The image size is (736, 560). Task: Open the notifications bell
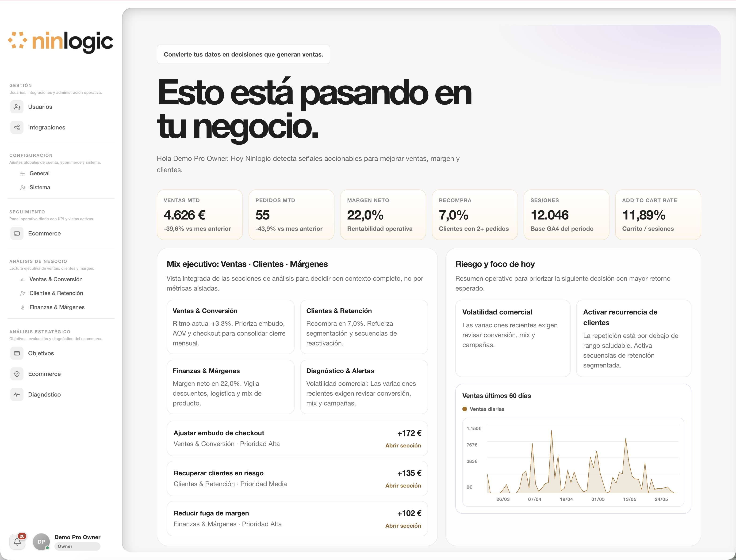click(x=17, y=542)
